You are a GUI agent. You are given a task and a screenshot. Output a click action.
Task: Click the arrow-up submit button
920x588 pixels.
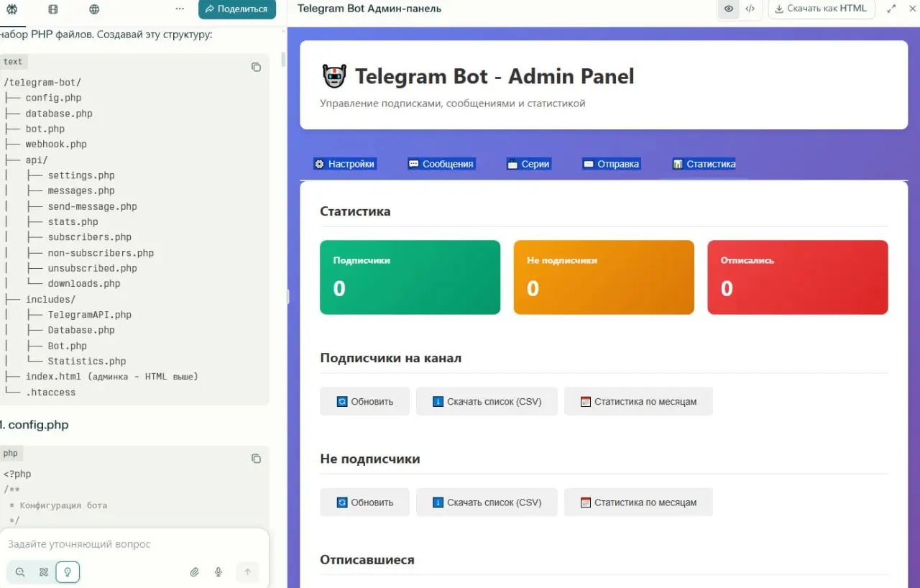247,572
